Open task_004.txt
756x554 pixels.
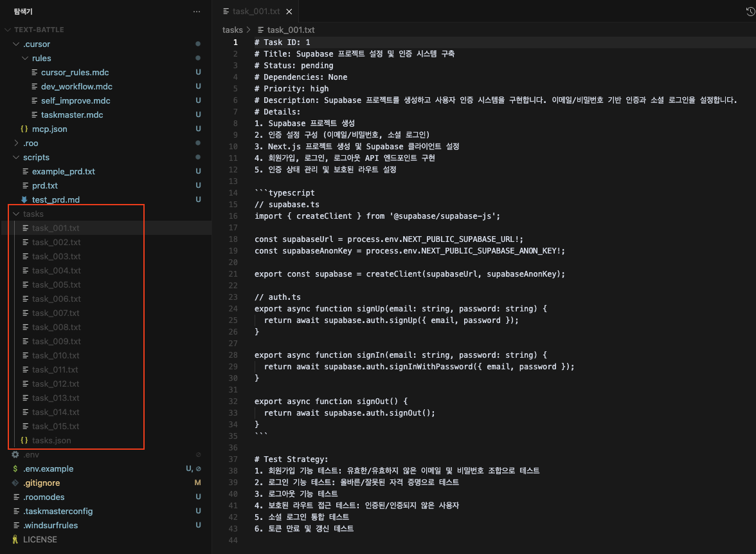point(56,270)
